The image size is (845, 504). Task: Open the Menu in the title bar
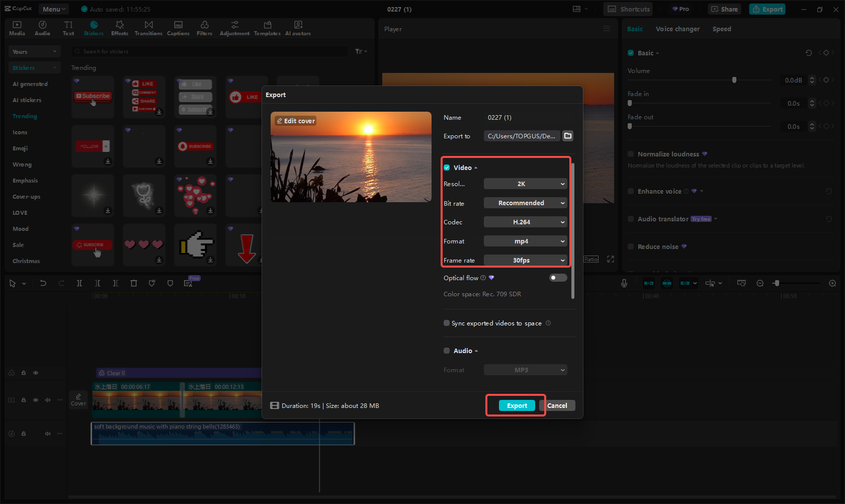coord(54,9)
